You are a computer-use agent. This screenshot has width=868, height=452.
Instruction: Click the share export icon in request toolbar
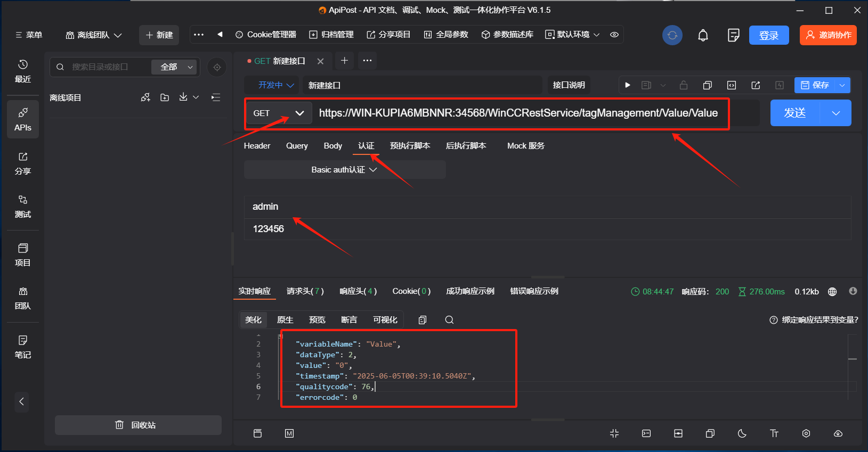point(756,85)
